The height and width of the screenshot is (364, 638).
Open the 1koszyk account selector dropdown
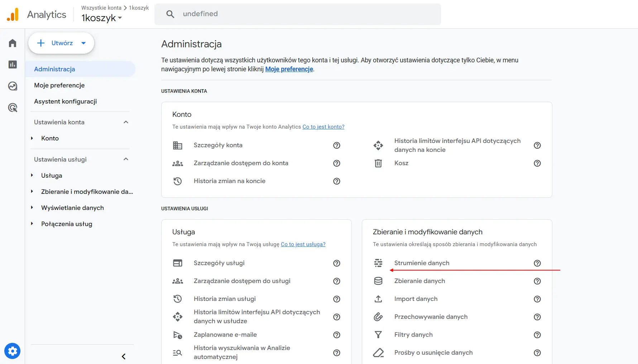click(101, 18)
